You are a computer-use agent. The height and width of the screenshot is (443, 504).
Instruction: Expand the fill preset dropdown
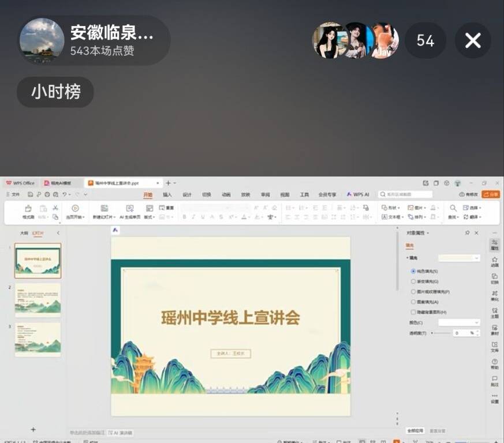(x=459, y=258)
